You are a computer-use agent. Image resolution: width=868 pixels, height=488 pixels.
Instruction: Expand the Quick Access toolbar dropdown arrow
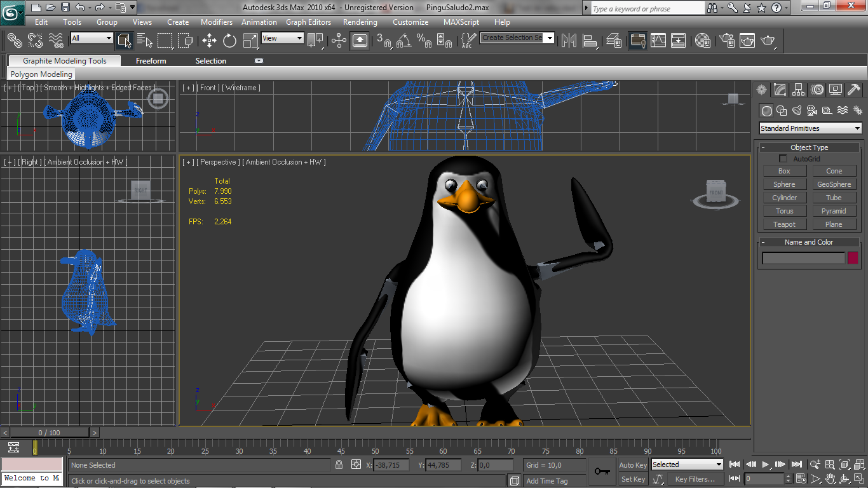132,8
